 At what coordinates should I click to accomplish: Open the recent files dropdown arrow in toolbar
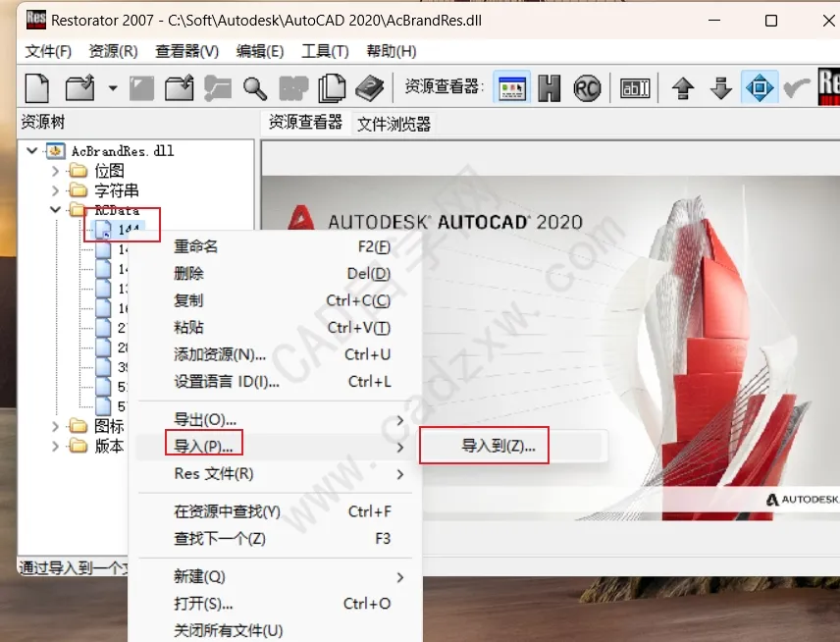click(x=113, y=88)
